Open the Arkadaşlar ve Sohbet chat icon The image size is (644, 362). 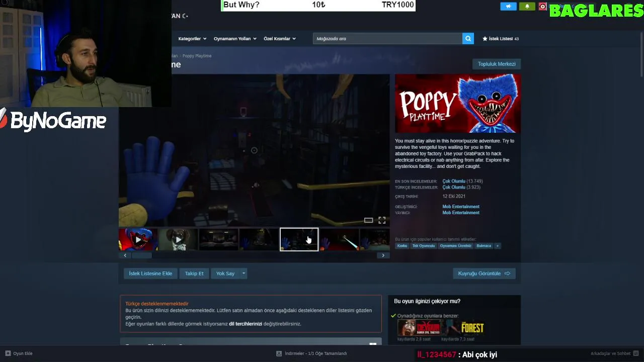click(x=636, y=353)
